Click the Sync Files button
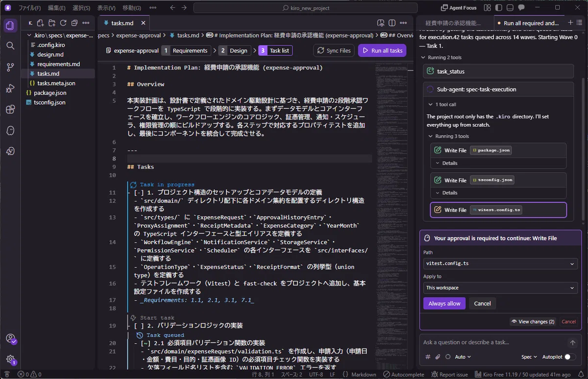 [x=334, y=50]
